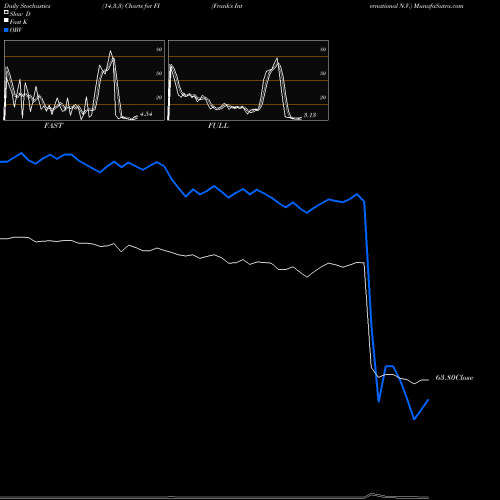Click the 'MunafaSutra.com' title text at the top
Screen dimensions: 500x500
pyautogui.click(x=438, y=6)
